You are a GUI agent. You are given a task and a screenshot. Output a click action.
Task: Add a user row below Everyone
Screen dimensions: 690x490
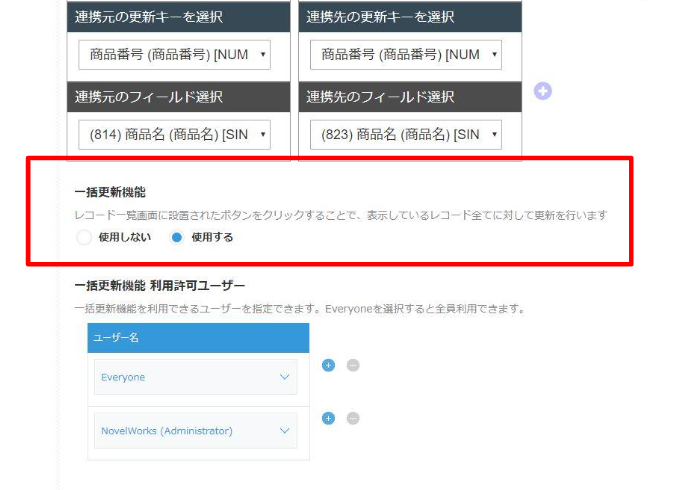tap(328, 365)
